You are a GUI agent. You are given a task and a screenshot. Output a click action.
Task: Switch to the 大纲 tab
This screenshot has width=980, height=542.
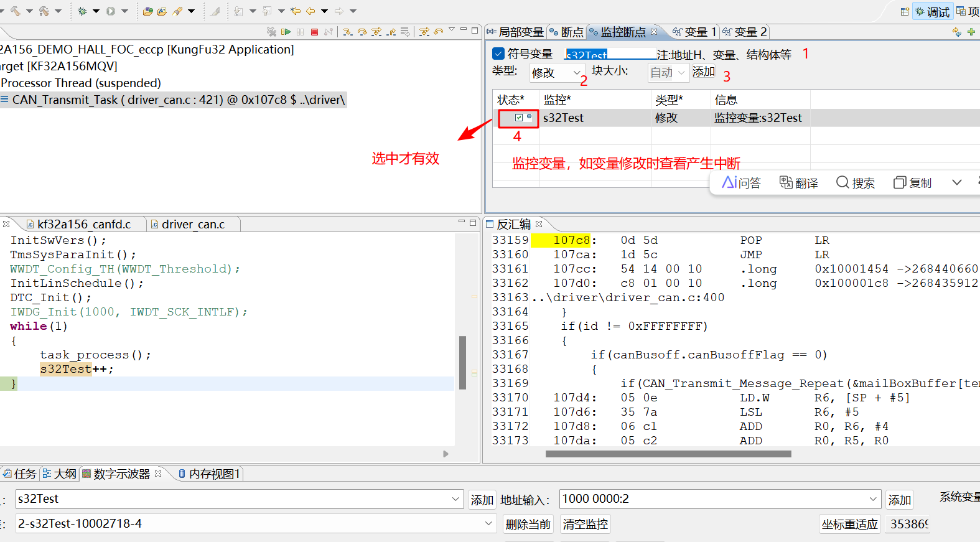(59, 474)
